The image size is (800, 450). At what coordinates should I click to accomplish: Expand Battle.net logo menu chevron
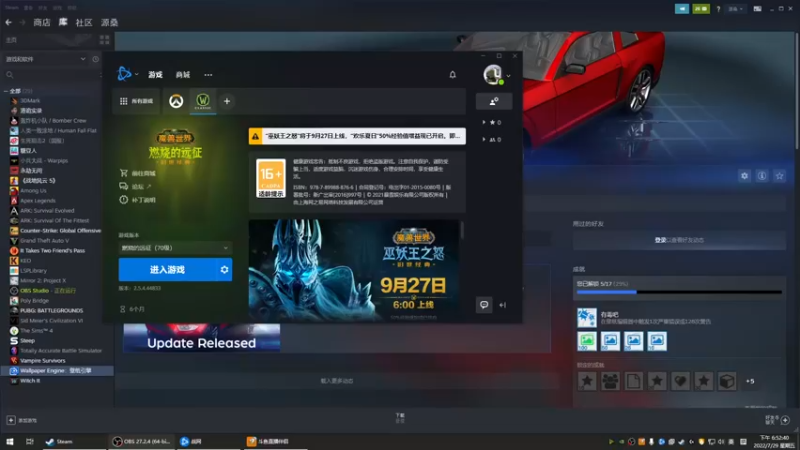click(137, 74)
